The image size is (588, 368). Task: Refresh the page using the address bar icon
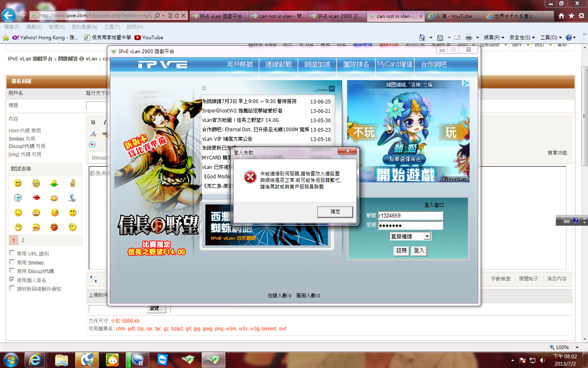coord(177,16)
